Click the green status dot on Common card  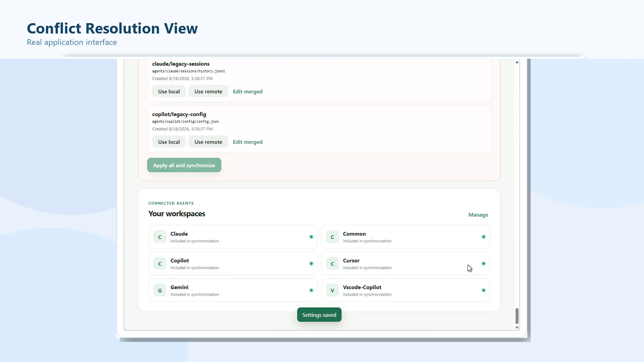point(484,237)
